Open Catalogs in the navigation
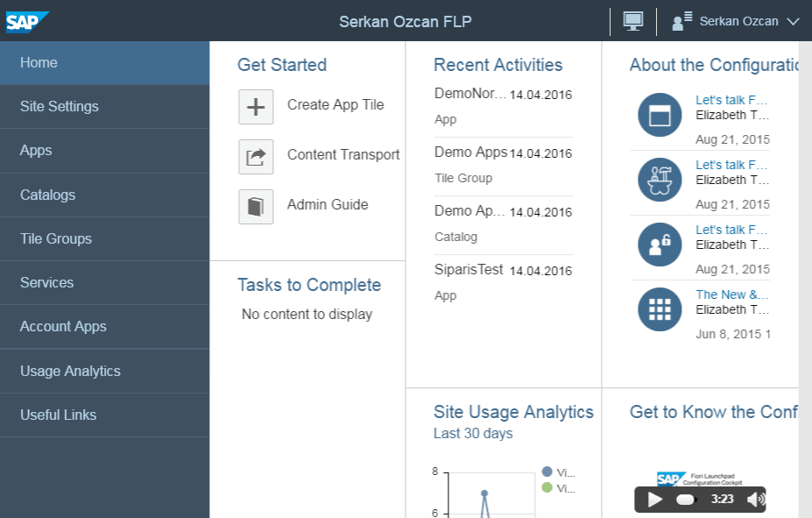Viewport: 812px width, 518px height. (x=104, y=195)
